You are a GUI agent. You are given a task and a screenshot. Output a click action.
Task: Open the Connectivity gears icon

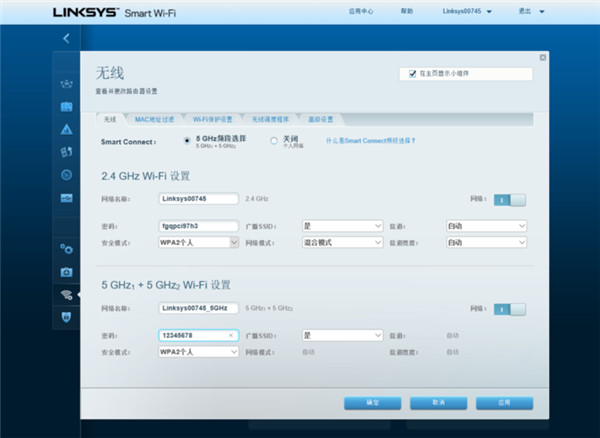click(67, 249)
